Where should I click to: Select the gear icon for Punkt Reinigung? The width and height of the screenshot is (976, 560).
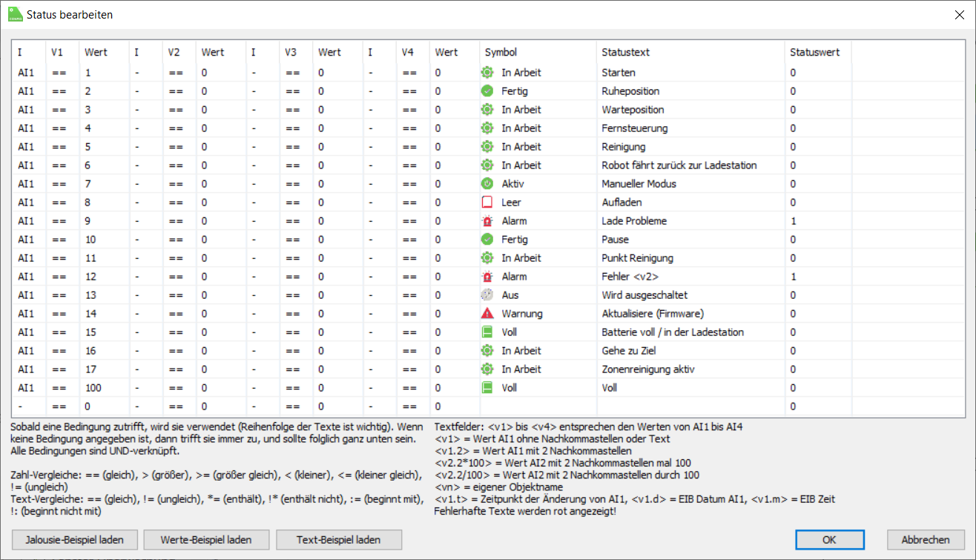point(487,258)
